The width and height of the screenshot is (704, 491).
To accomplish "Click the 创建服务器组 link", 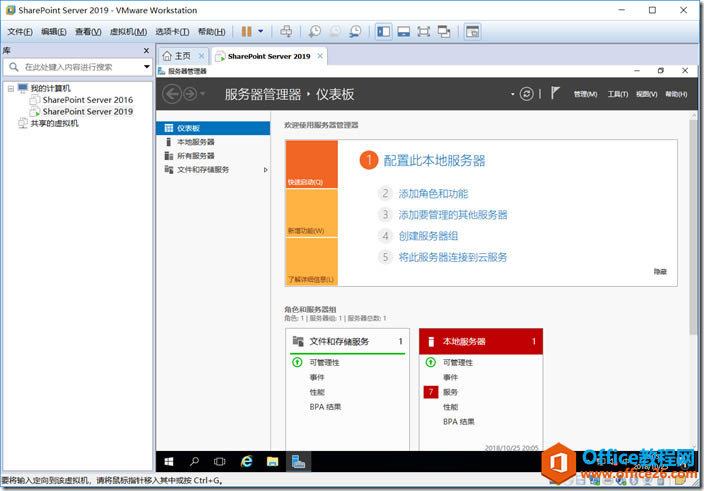I will (428, 236).
